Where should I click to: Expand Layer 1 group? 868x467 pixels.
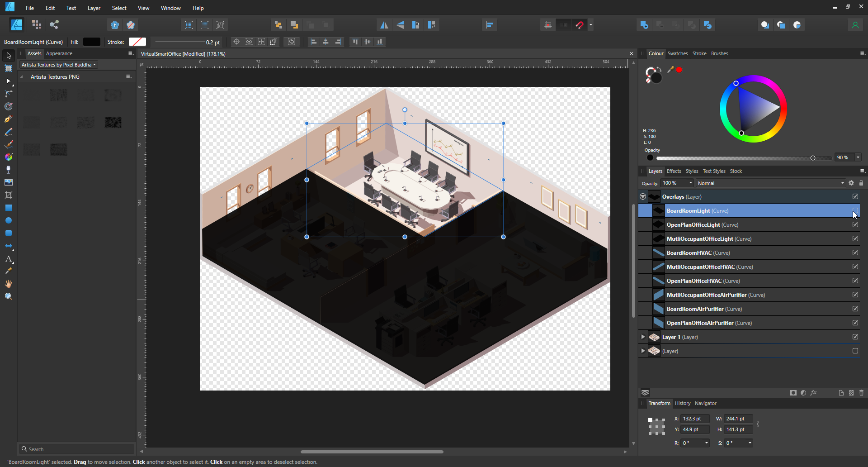tap(643, 337)
